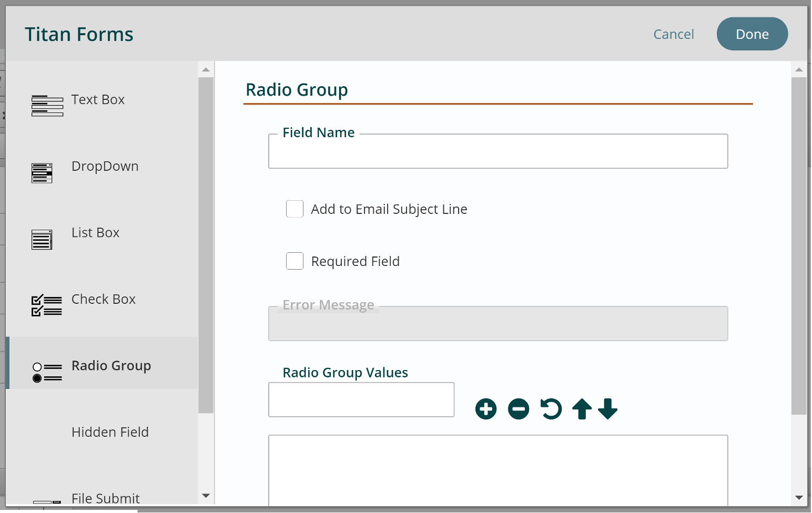812x513 pixels.
Task: Move the selected value up
Action: tap(582, 408)
